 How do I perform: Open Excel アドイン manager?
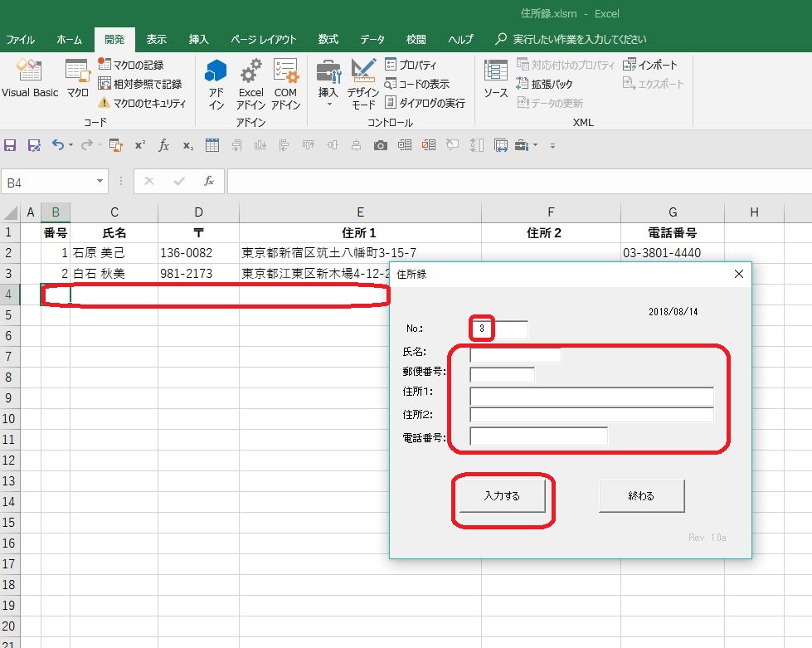coord(250,84)
